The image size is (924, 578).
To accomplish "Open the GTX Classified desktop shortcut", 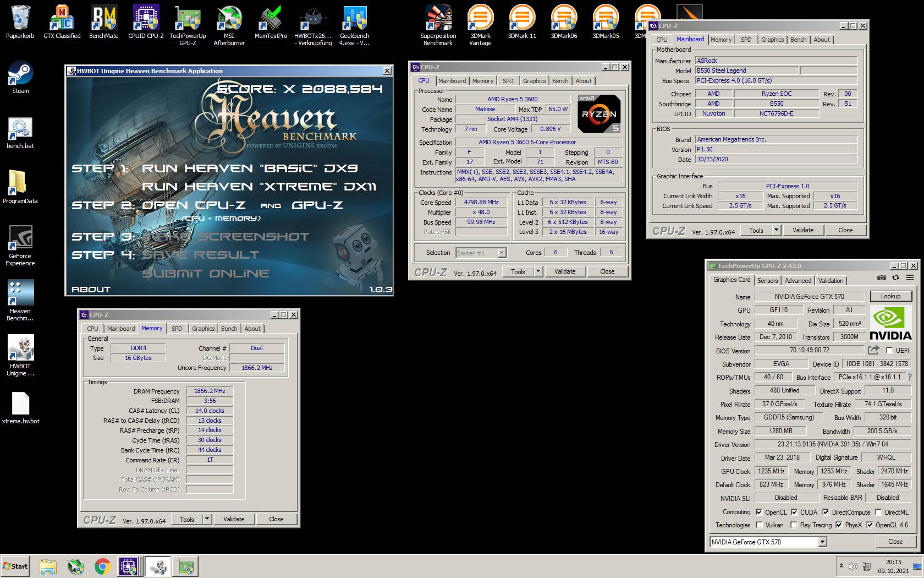I will click(62, 22).
